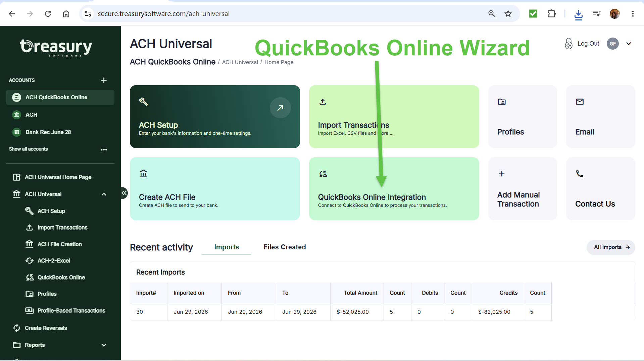Click the phone icon on Contact Us card
Viewport: 644px width, 361px height.
coord(580,174)
